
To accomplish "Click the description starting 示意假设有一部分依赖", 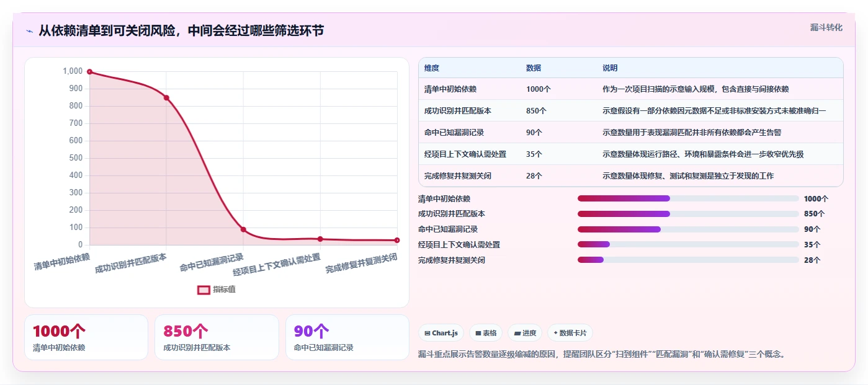I will pos(714,110).
